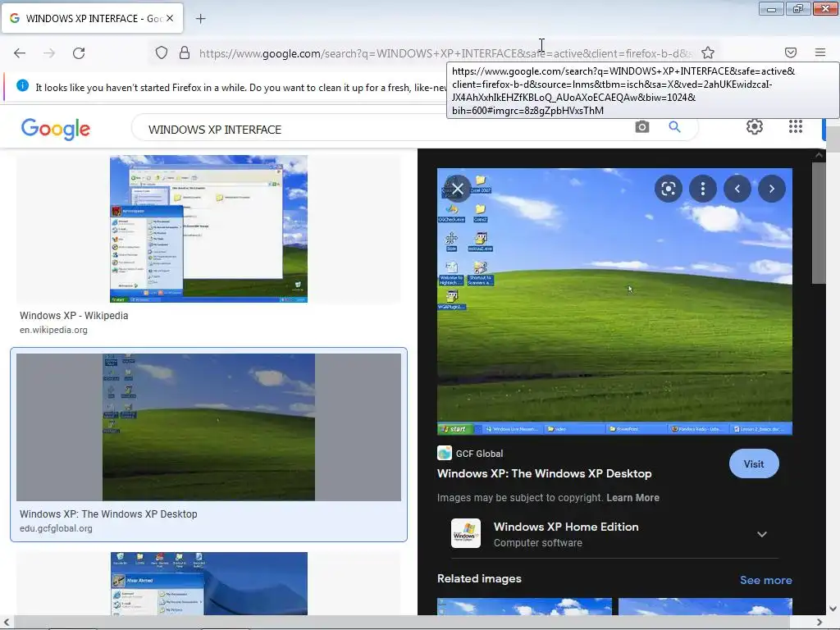Screen dimensions: 840x630
Task: Save page to Pocket icon
Action: click(791, 52)
